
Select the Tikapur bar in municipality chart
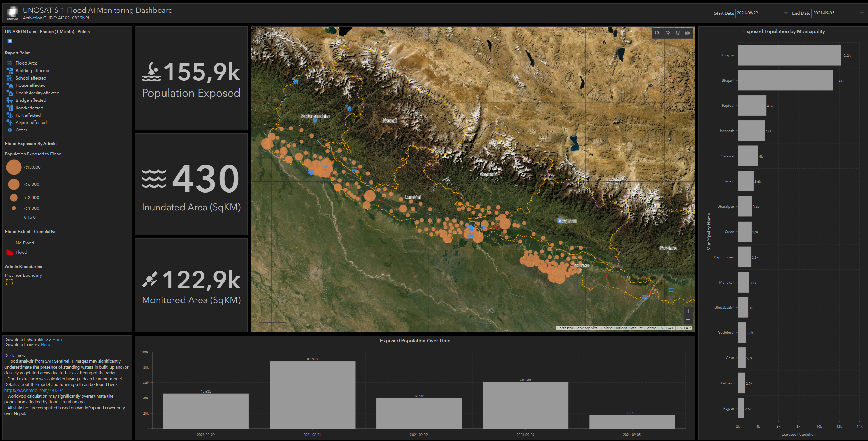pos(789,55)
